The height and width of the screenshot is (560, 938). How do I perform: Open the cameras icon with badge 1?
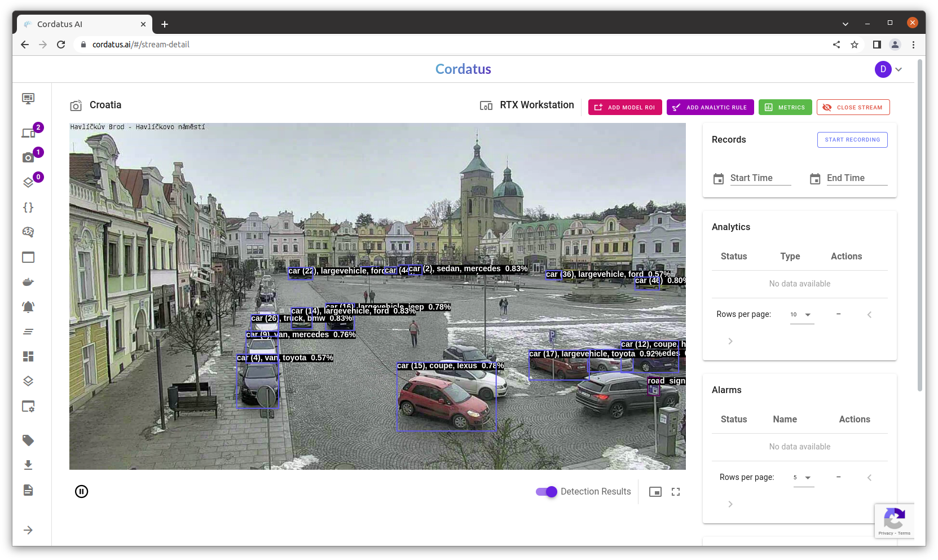(x=28, y=157)
